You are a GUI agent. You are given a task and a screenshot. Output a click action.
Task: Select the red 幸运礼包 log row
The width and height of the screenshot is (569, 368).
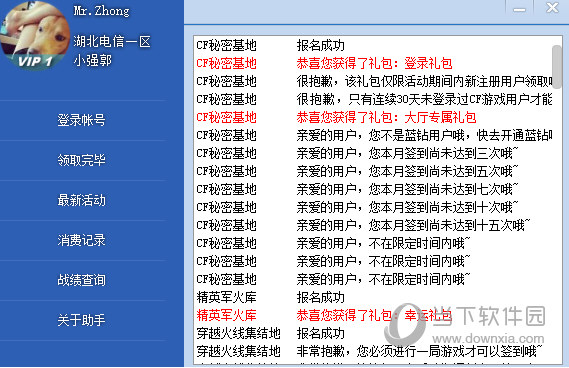pos(374,315)
